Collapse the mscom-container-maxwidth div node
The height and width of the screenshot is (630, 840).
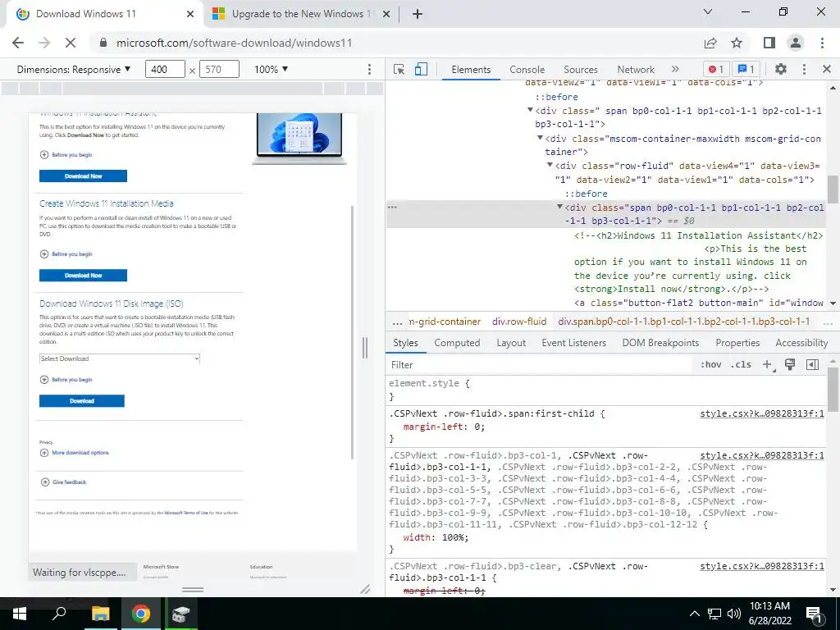point(540,138)
